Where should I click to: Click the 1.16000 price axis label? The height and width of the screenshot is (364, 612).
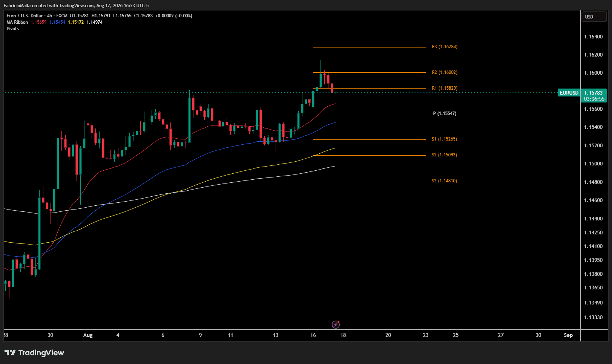click(594, 73)
